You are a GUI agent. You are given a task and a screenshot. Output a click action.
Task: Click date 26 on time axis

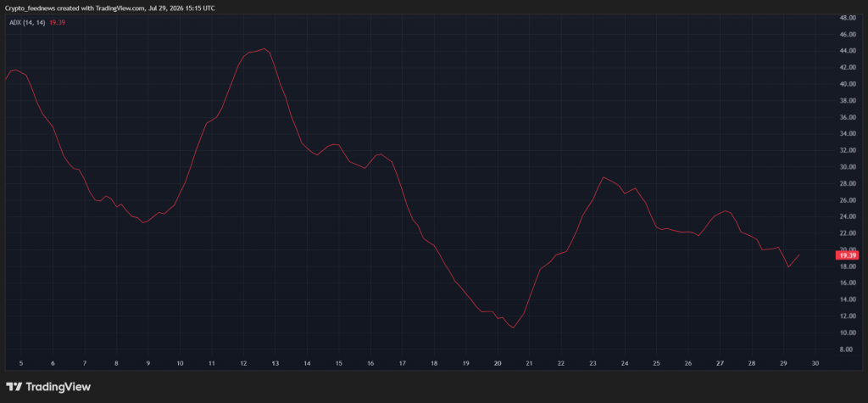[x=688, y=364]
